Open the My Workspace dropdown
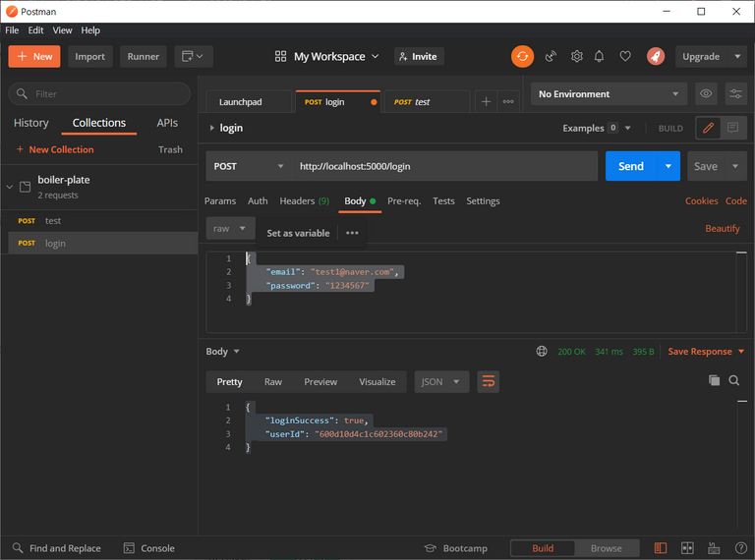This screenshot has width=755, height=560. [327, 56]
